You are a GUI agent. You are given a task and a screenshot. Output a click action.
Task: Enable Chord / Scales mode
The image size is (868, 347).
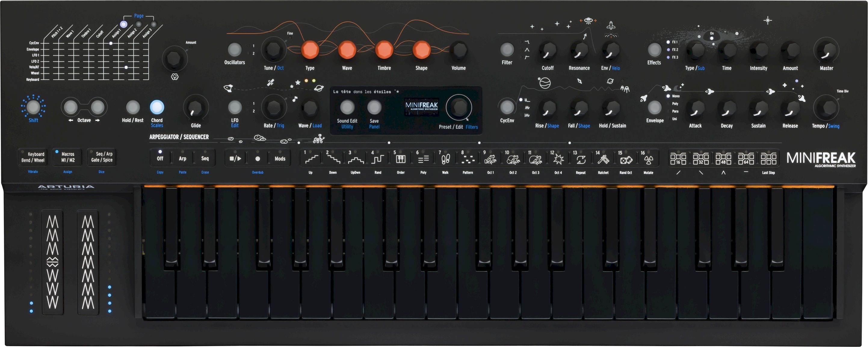point(157,107)
